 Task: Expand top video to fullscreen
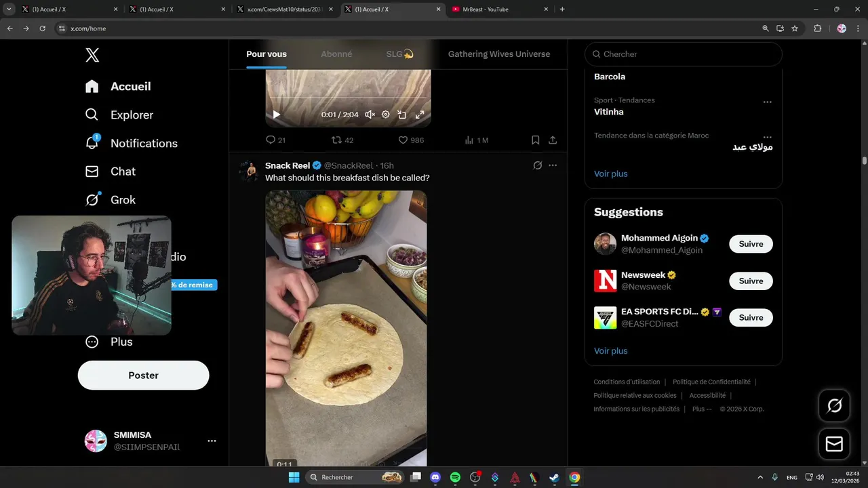click(x=420, y=115)
